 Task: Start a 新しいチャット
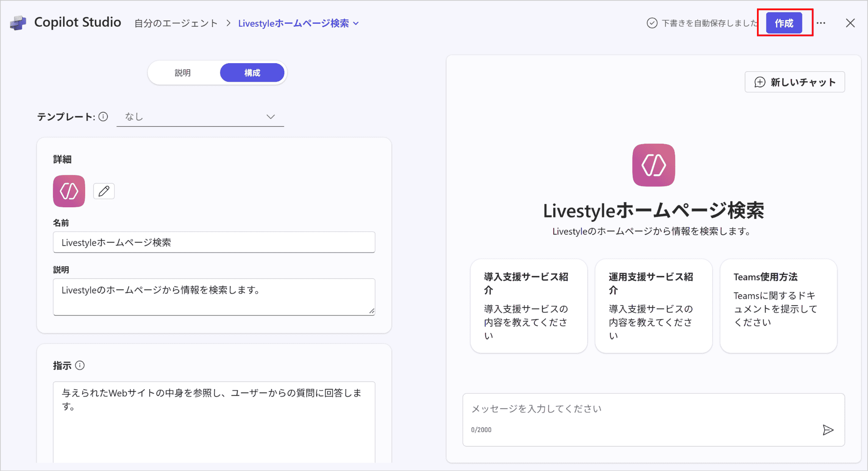click(795, 82)
